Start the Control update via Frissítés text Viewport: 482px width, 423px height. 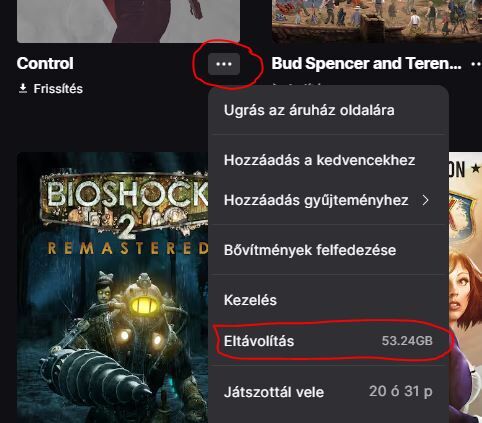(x=58, y=89)
